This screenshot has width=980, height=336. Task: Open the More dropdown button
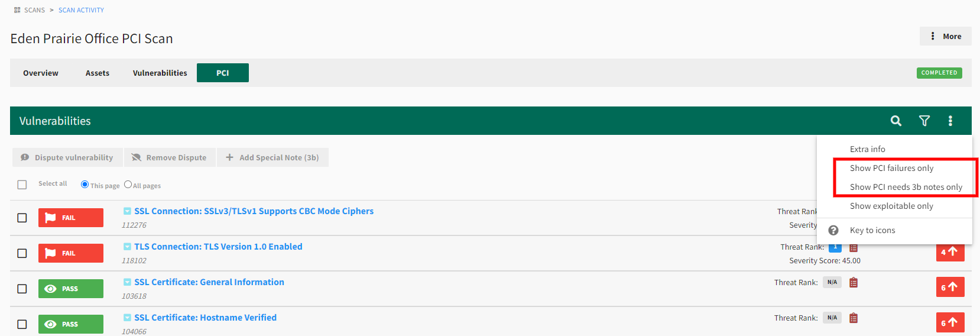point(945,36)
